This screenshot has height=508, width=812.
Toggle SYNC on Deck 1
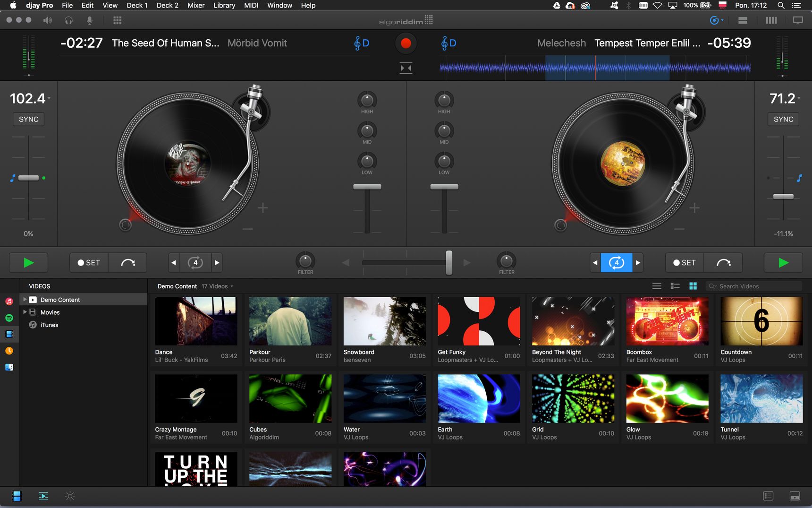[29, 119]
